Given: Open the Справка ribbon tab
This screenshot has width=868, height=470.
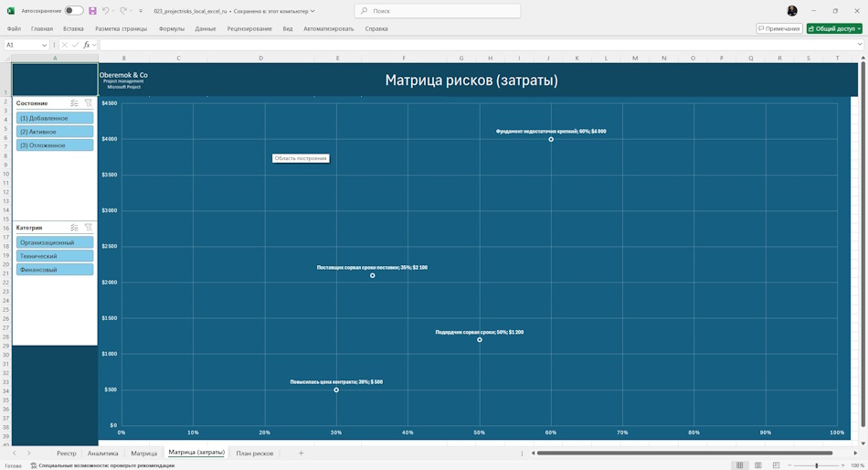Looking at the screenshot, I should click(x=376, y=29).
